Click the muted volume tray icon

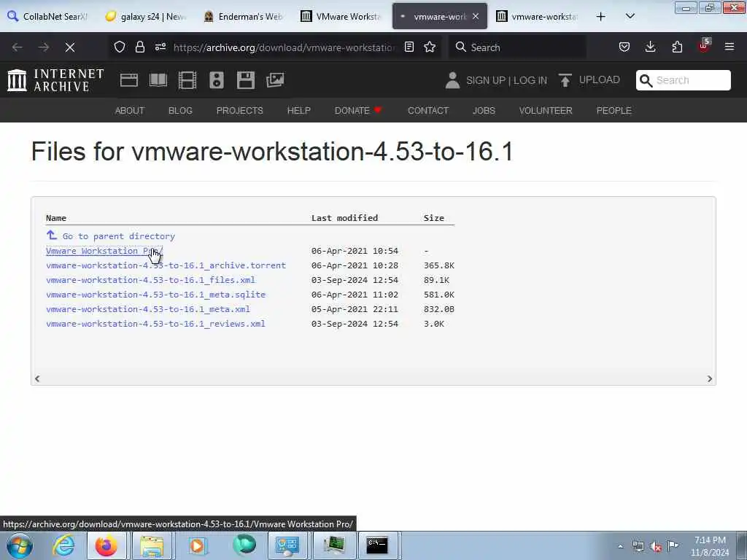click(656, 547)
